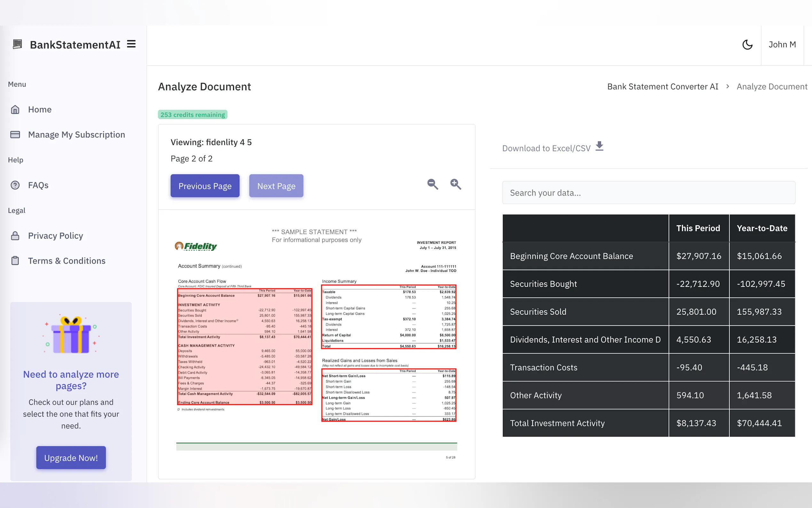812x508 pixels.
Task: Click the Home house icon
Action: coord(15,109)
